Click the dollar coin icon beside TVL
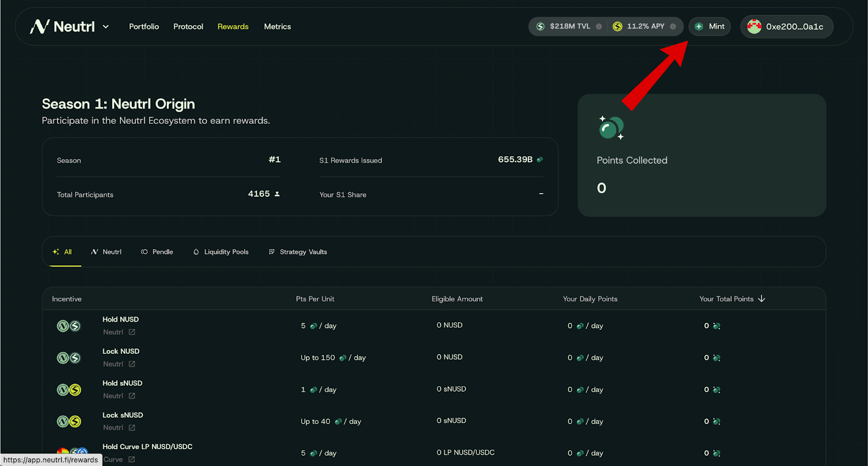The height and width of the screenshot is (466, 868). pyautogui.click(x=540, y=27)
